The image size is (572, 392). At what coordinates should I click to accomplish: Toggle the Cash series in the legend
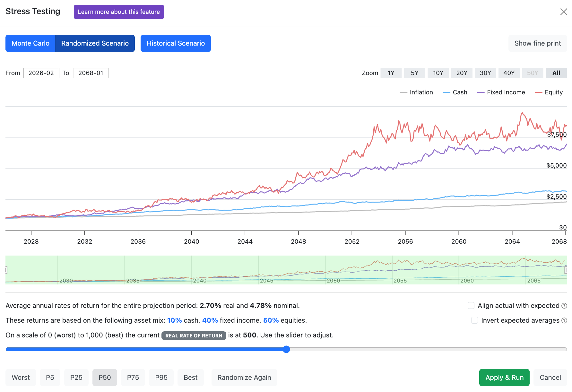(455, 92)
